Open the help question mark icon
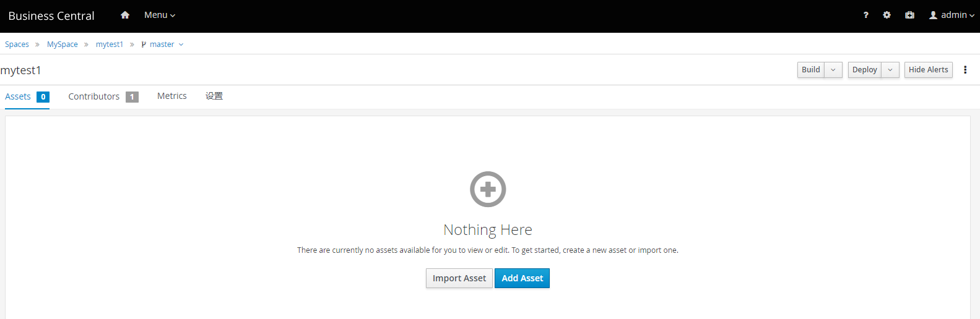Screen dimensions: 980x319 click(865, 15)
